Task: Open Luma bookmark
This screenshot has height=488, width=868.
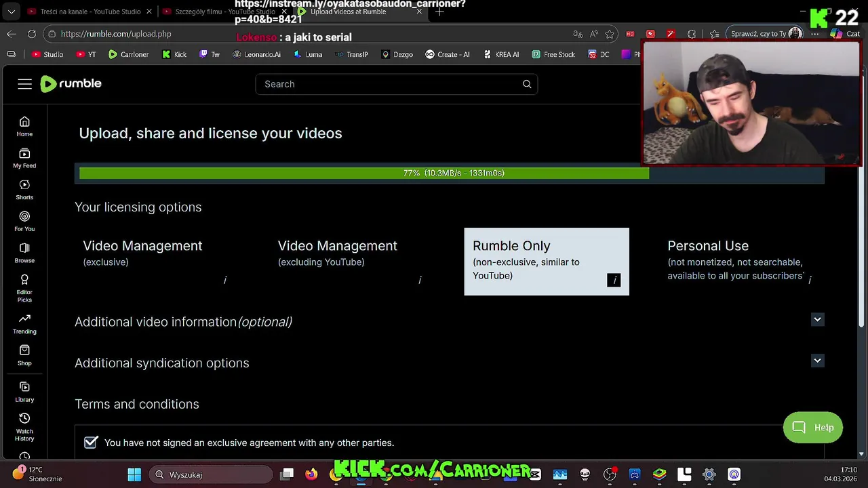Action: click(x=308, y=54)
